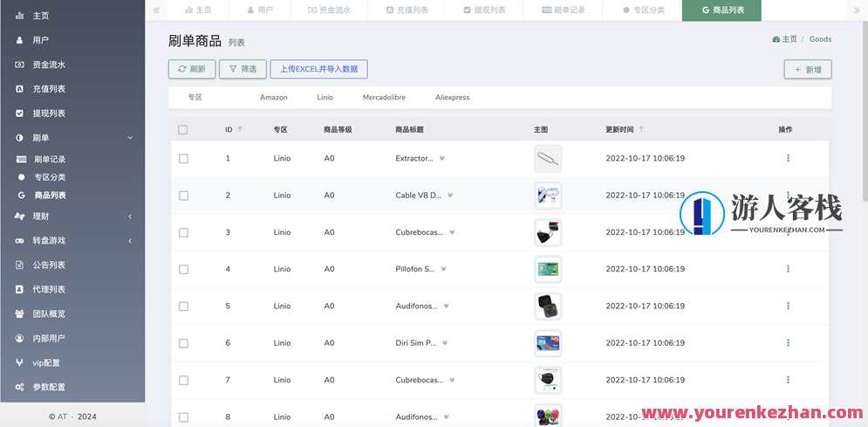Switch to the 提现列表 tab
Screen dimensions: 868x427
coord(484,10)
